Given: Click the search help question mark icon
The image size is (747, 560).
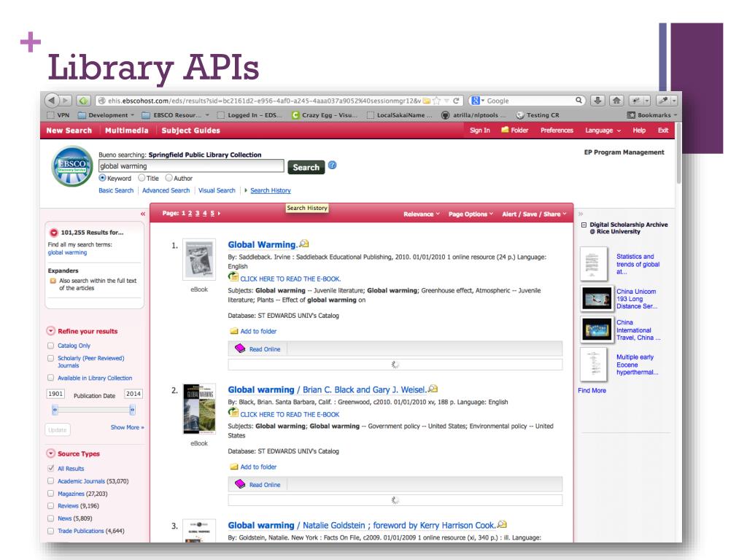Looking at the screenshot, I should pyautogui.click(x=333, y=166).
